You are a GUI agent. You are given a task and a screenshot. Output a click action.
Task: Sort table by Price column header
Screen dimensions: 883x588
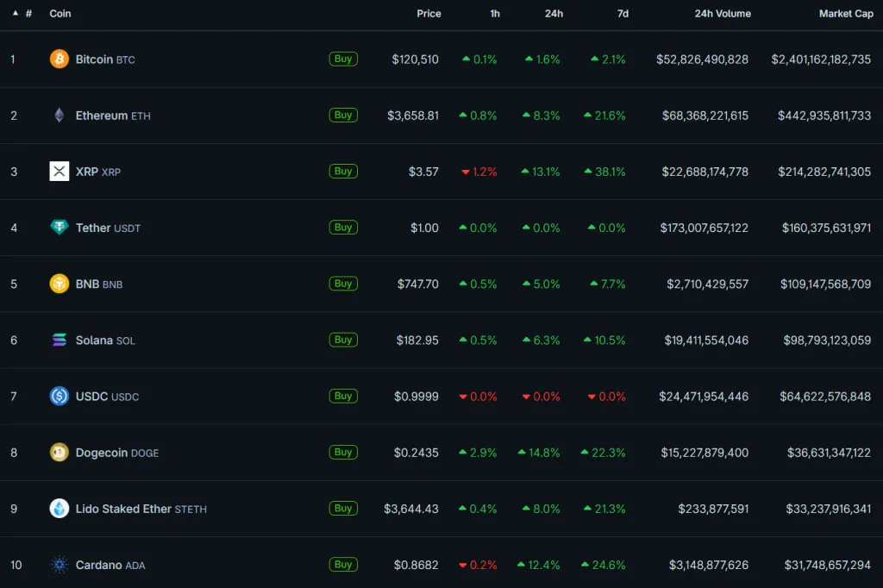coord(429,14)
